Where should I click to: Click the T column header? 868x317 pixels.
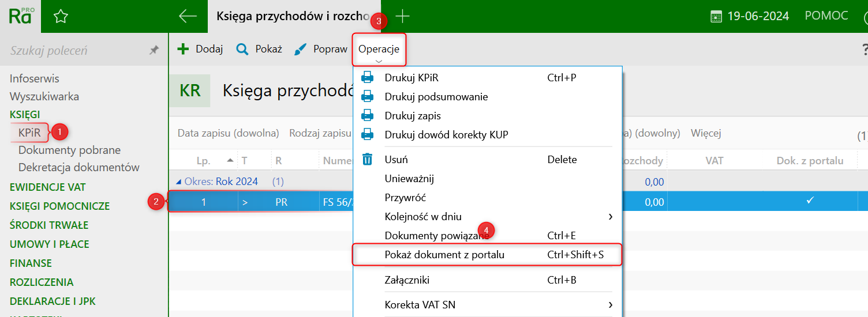coord(245,161)
